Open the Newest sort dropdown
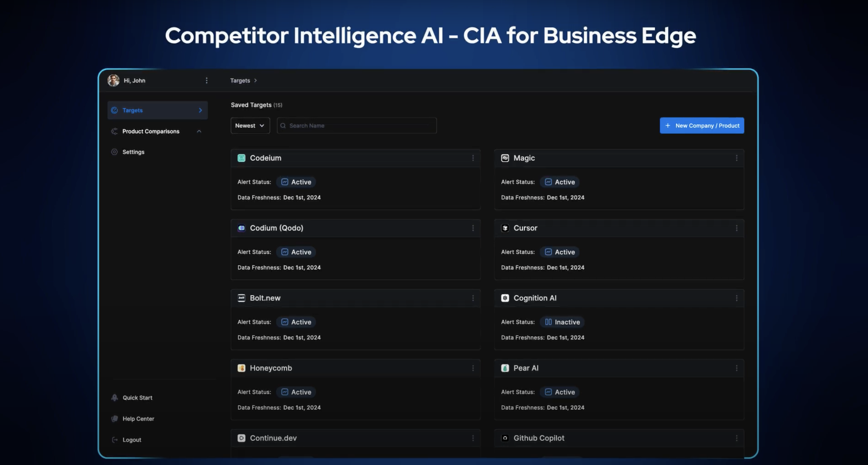868x465 pixels. (250, 126)
